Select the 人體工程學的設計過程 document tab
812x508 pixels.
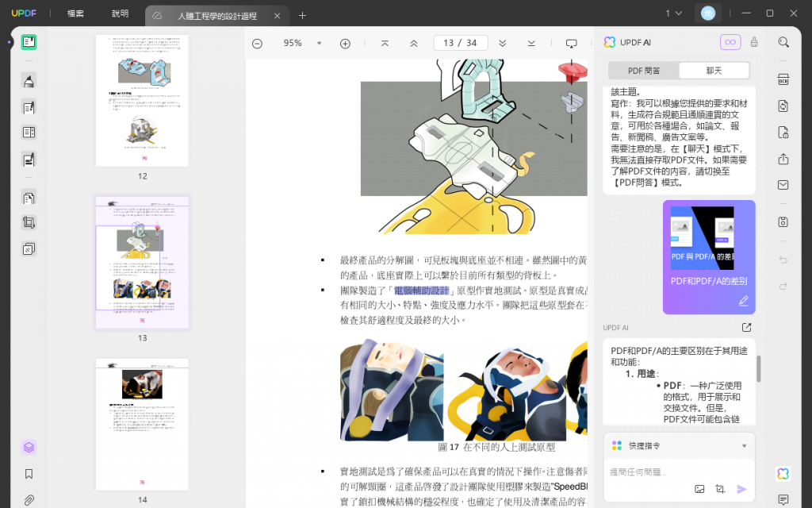tap(217, 16)
